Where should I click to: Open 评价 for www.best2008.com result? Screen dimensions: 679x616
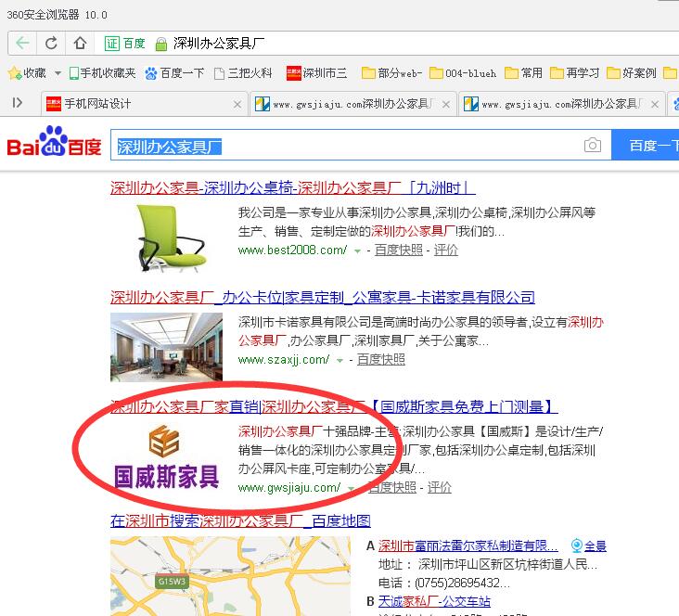[445, 250]
